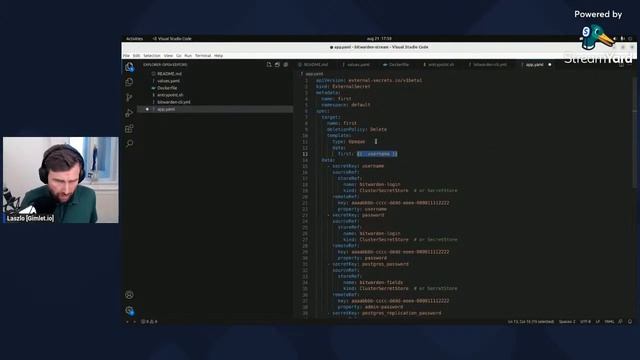Screen dimensions: 640x360
Task: Open the Run and Debug view icon
Action: [129, 113]
